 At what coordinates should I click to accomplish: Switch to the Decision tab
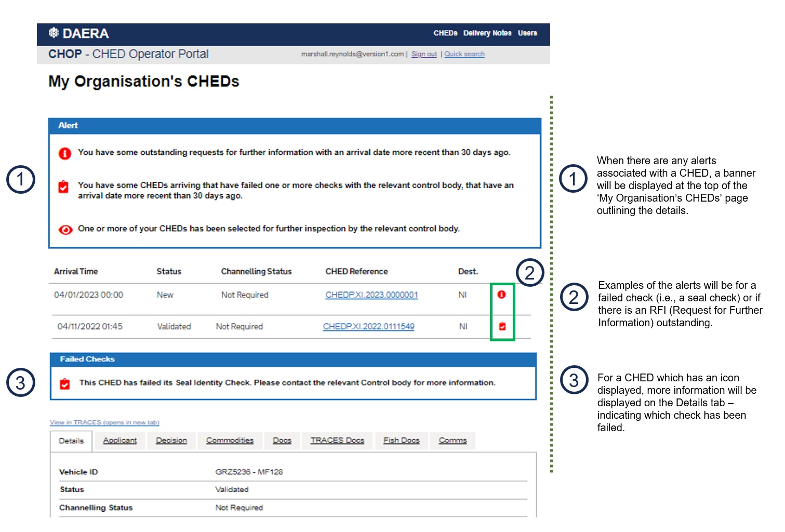click(x=171, y=441)
